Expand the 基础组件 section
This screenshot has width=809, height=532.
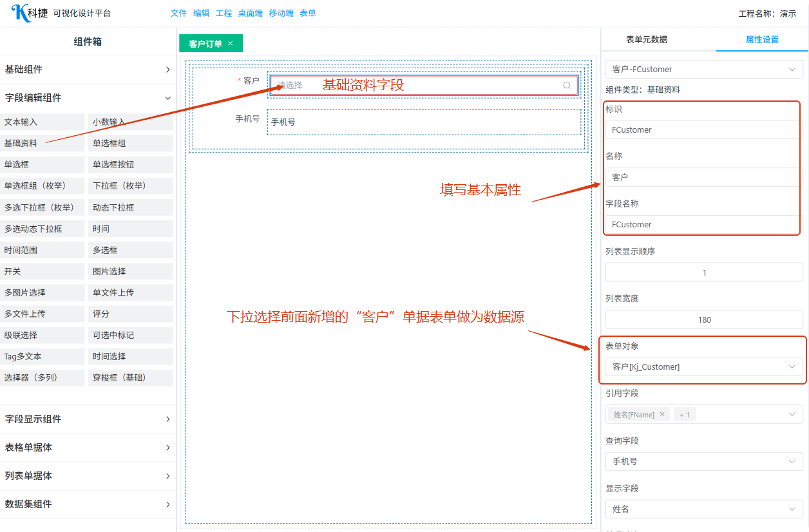tap(88, 70)
